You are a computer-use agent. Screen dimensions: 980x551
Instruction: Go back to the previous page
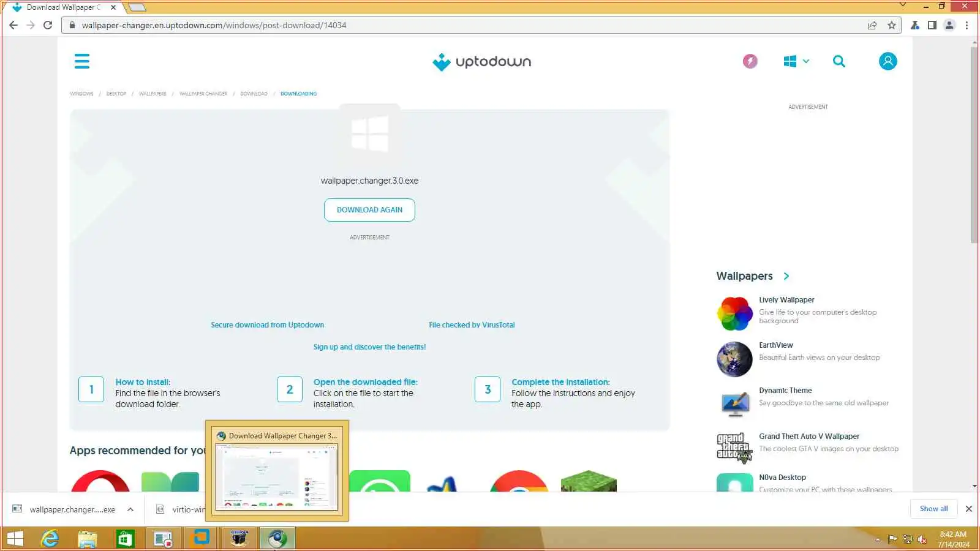click(13, 25)
